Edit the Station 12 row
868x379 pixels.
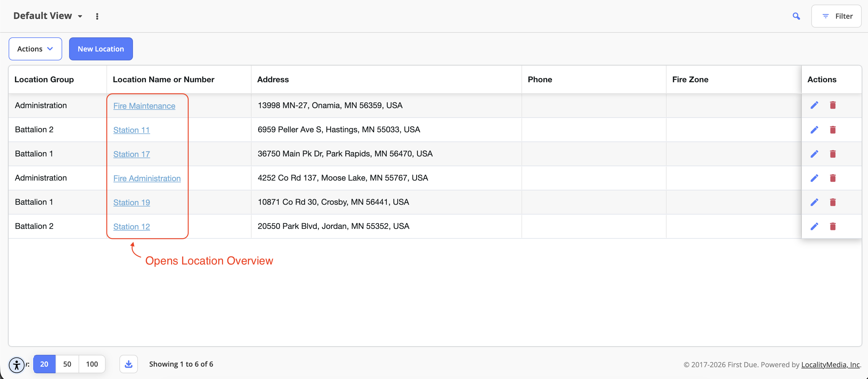814,227
